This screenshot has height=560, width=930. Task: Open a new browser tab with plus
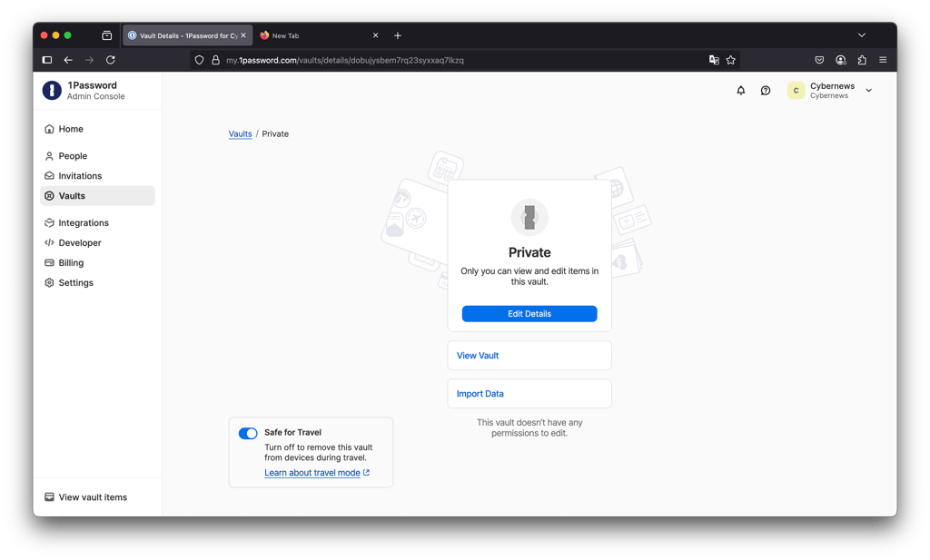398,35
